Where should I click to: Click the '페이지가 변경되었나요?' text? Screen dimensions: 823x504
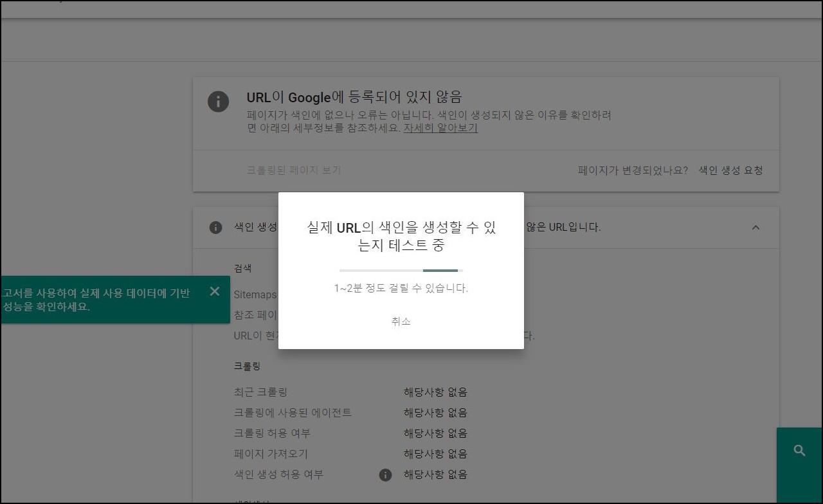(633, 170)
